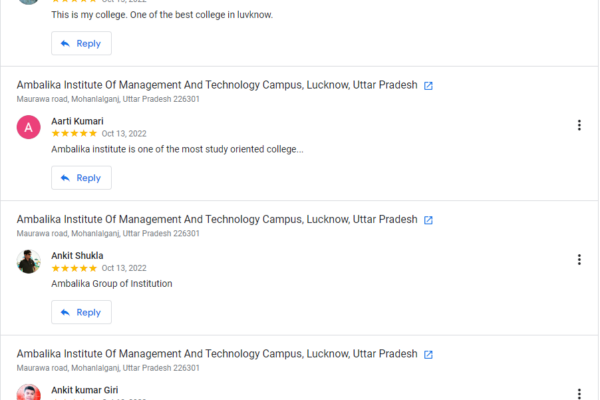
Task: Open the external link icon above Ankit kumar Giri's review
Action: [428, 354]
